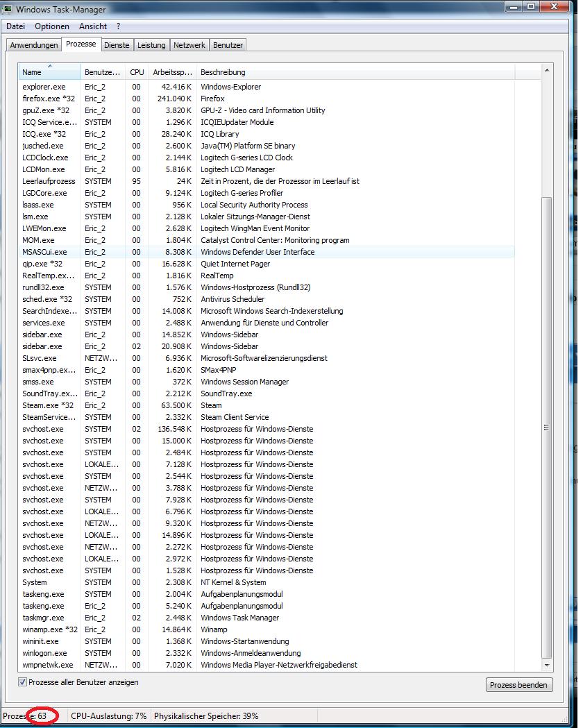583x728 pixels.
Task: Select the wininit.exe process
Action: click(x=267, y=641)
